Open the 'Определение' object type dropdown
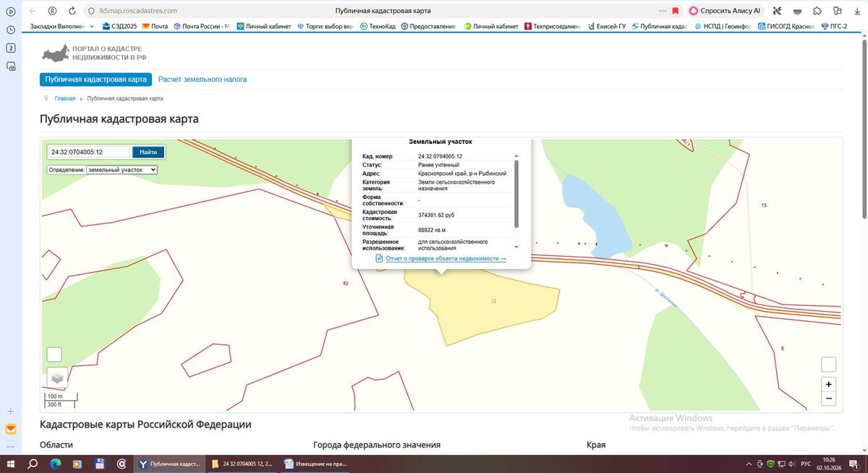Screen dimensions: 868x473 point(122,169)
